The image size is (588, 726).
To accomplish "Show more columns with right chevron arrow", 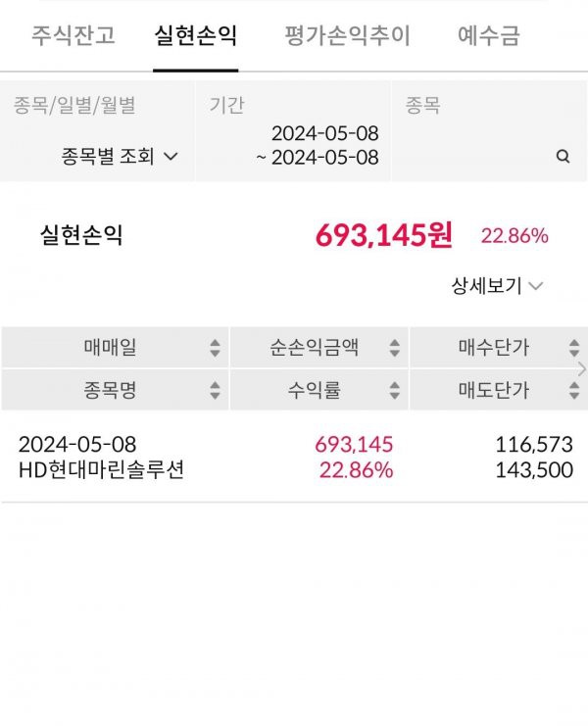I will 582,369.
